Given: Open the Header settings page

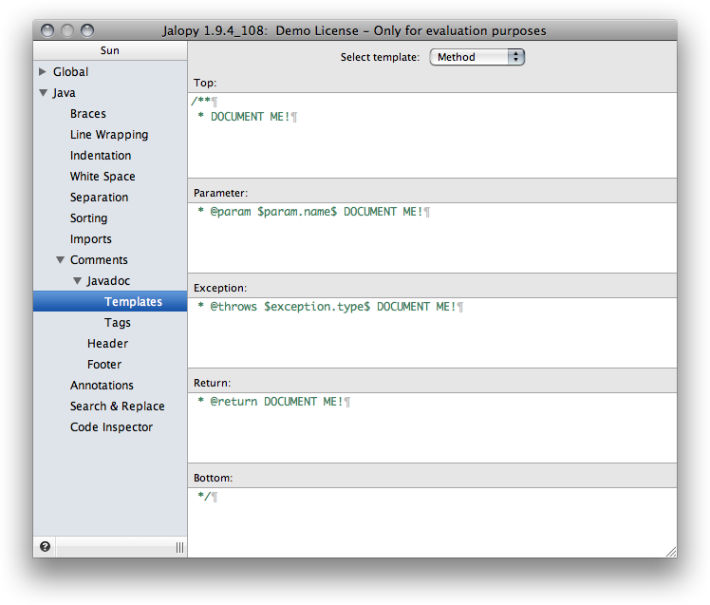Looking at the screenshot, I should point(108,343).
